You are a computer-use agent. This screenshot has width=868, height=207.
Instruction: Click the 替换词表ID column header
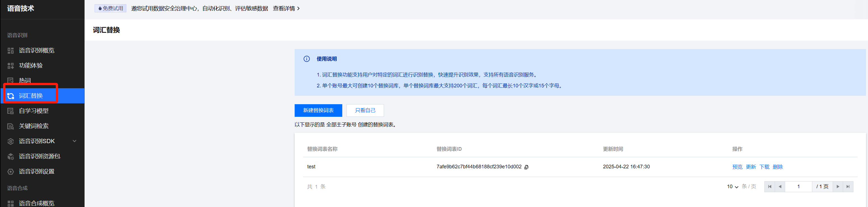click(x=449, y=149)
